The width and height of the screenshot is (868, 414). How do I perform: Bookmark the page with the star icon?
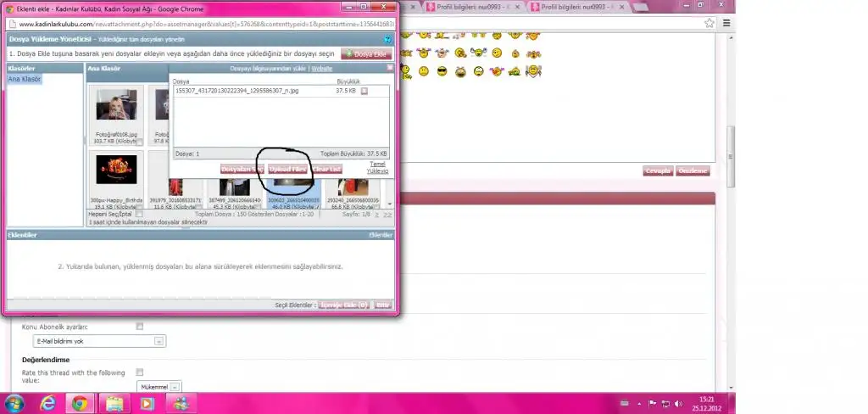click(x=709, y=23)
